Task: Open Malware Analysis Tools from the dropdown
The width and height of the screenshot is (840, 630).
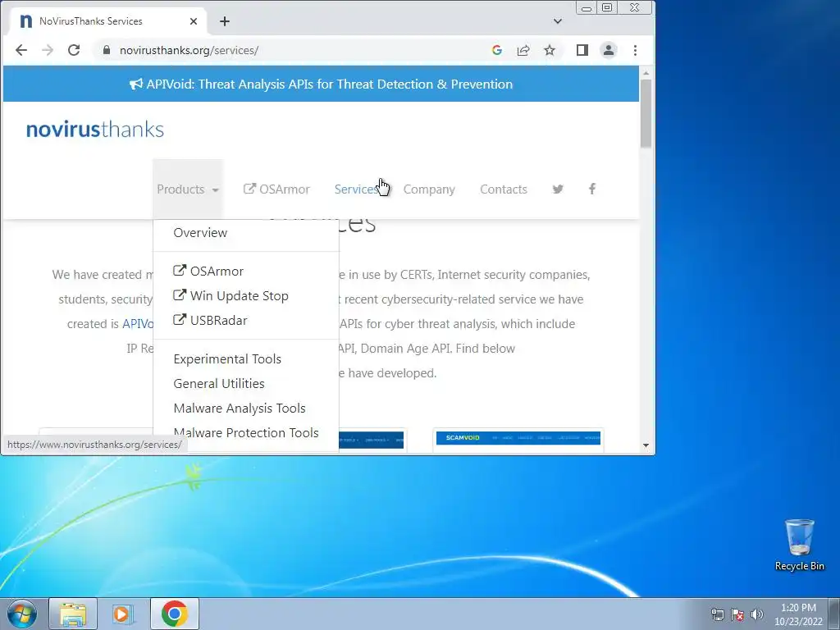Action: coord(240,409)
